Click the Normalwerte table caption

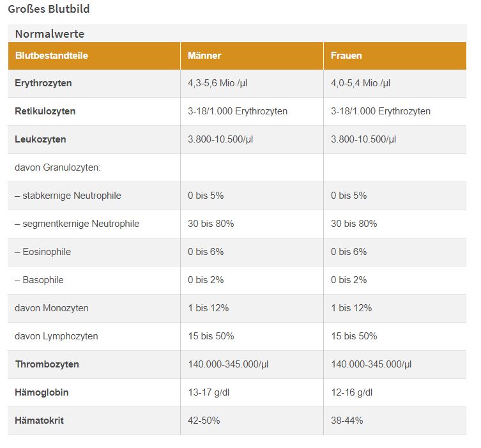click(50, 34)
